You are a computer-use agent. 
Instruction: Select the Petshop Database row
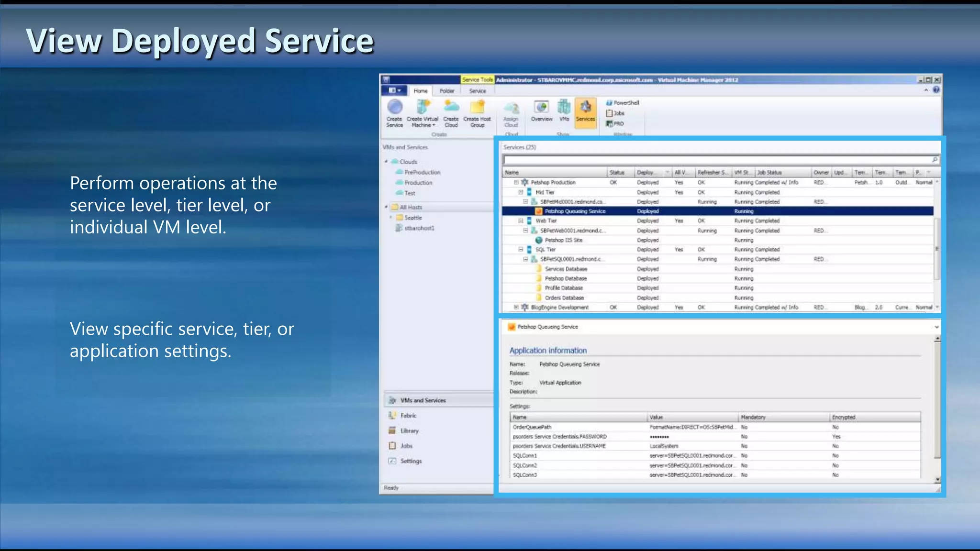coord(718,278)
